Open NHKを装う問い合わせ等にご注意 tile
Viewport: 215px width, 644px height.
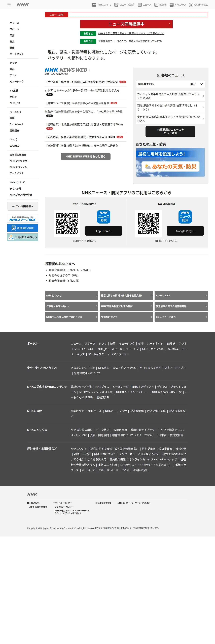(72, 317)
